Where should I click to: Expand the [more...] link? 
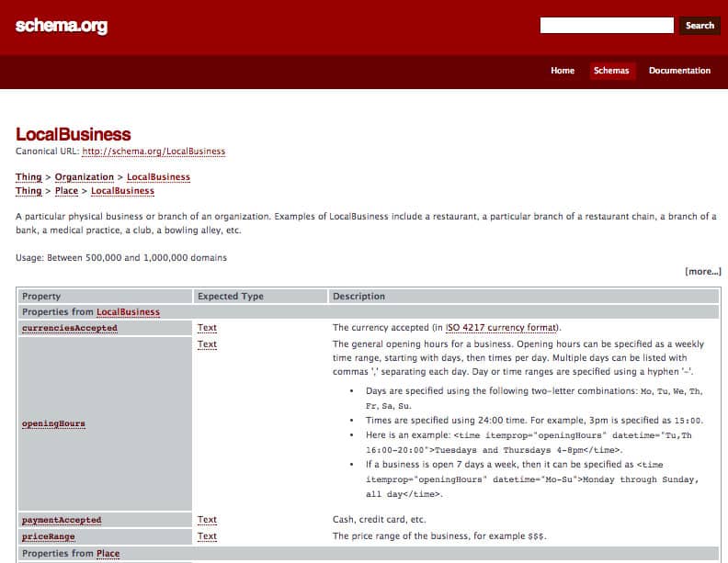tap(703, 271)
